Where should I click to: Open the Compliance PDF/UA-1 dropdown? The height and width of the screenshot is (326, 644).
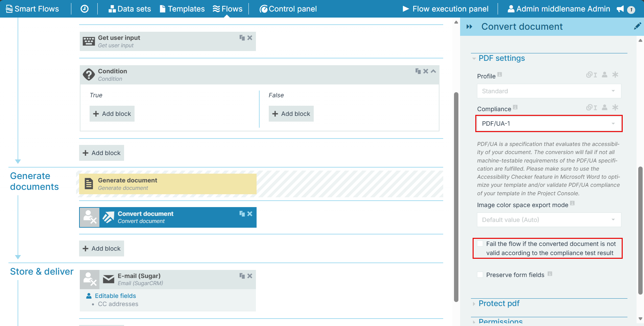point(549,124)
